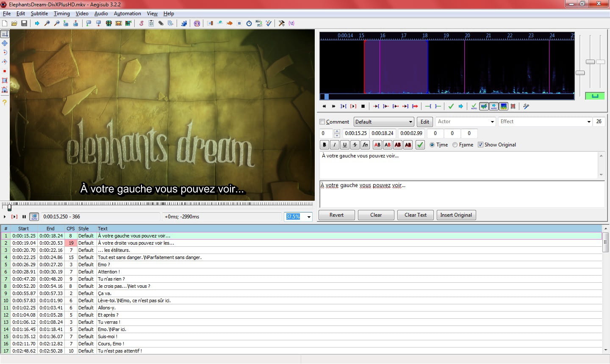The width and height of the screenshot is (610, 364).
Task: Toggle the audio Auto-commit option
Action: [x=474, y=106]
